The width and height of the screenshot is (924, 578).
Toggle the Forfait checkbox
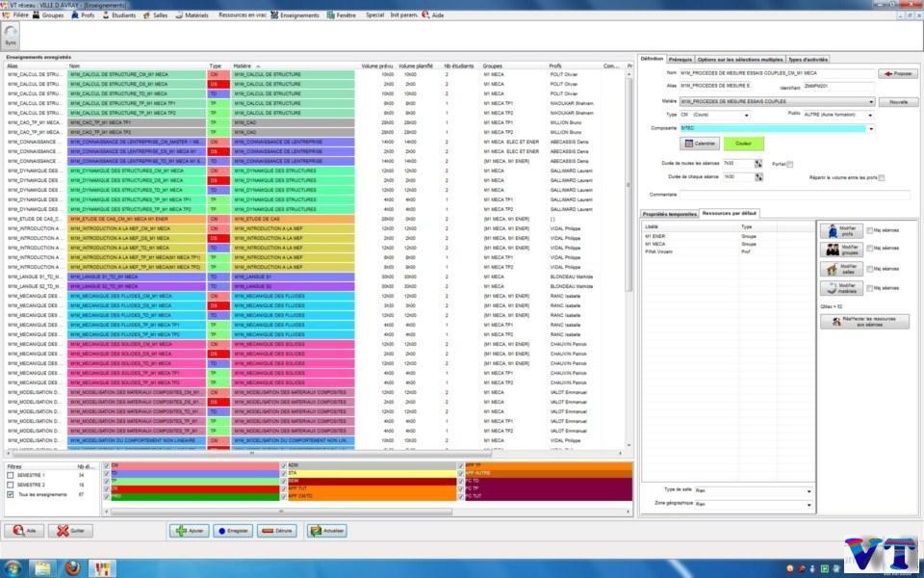pos(790,164)
